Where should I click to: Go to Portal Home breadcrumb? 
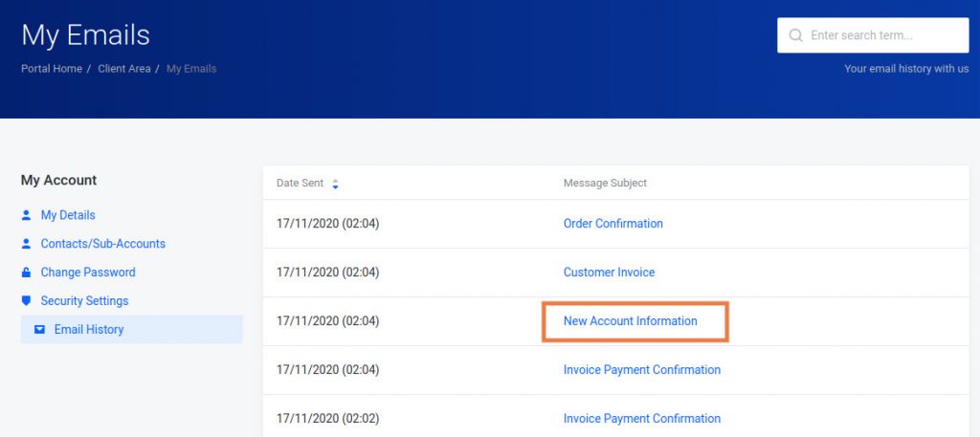(x=52, y=69)
